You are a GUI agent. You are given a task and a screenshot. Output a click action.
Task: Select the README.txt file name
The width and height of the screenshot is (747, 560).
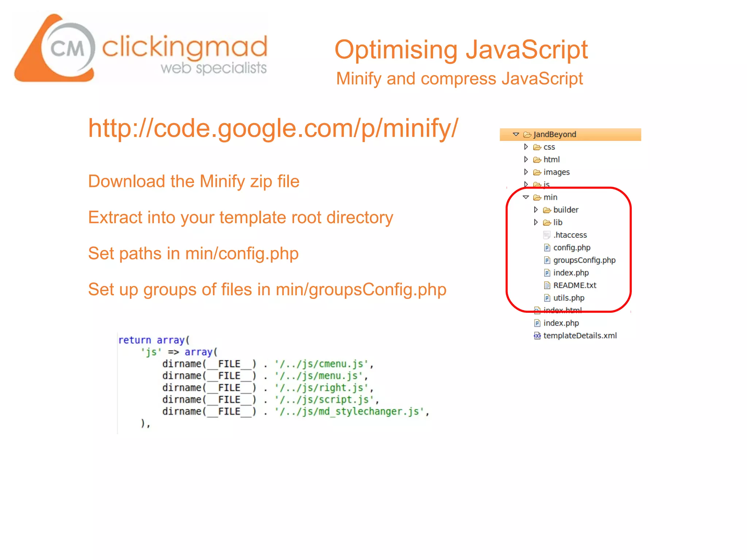[x=575, y=285]
